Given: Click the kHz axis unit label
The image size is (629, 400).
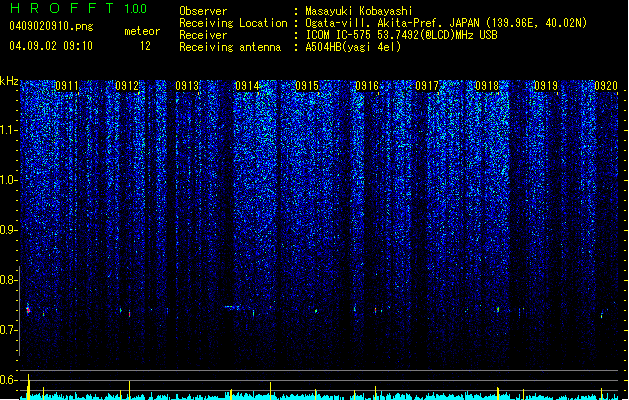Looking at the screenshot, I should [9, 81].
